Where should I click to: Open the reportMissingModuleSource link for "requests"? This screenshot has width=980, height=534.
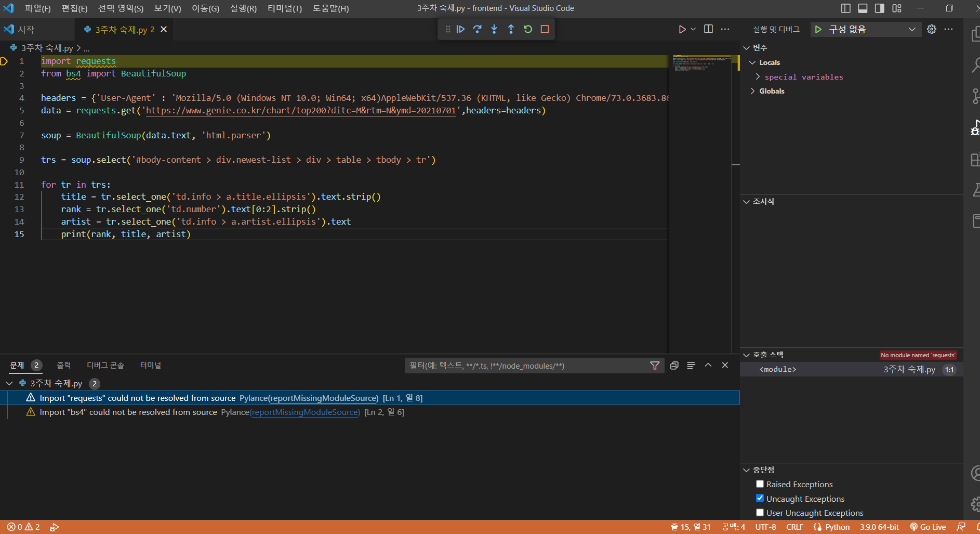click(322, 398)
